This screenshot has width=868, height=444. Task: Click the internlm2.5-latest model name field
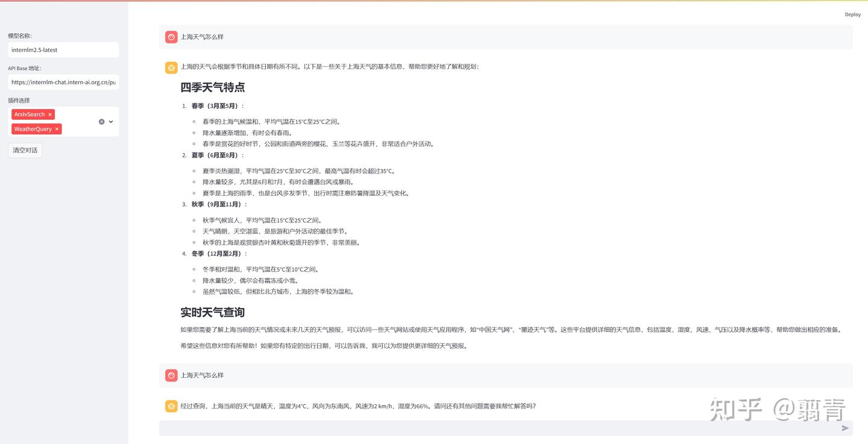click(x=63, y=49)
